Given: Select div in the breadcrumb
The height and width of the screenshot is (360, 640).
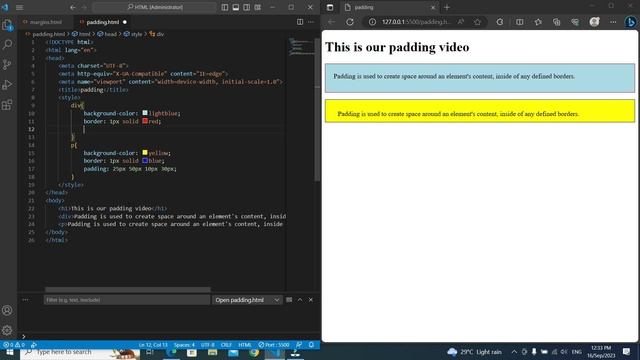Looking at the screenshot, I should coord(160,34).
